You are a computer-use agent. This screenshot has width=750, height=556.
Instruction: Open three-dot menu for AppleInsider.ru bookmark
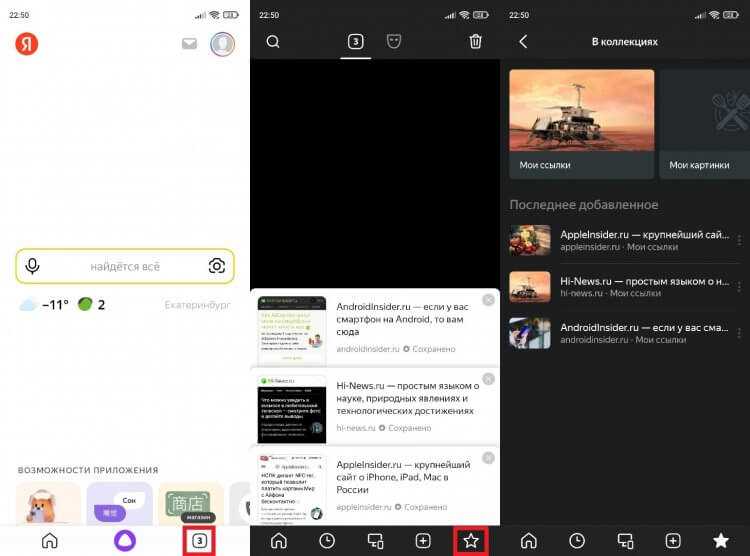click(739, 240)
